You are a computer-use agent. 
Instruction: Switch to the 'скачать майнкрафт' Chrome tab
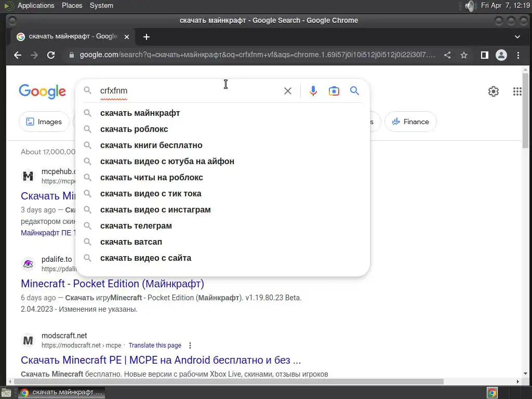tap(73, 37)
